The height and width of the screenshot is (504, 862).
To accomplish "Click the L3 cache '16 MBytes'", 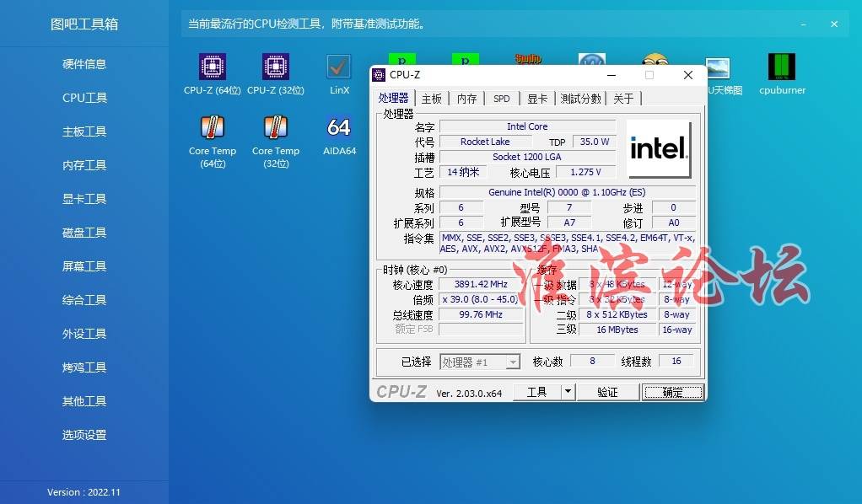I will click(617, 330).
